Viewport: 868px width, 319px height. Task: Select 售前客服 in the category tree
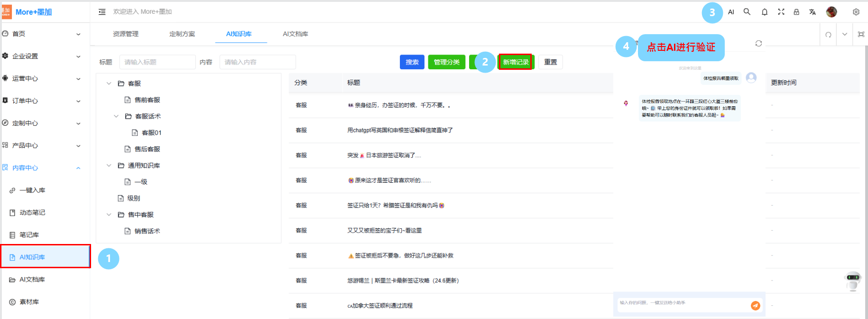click(x=147, y=100)
